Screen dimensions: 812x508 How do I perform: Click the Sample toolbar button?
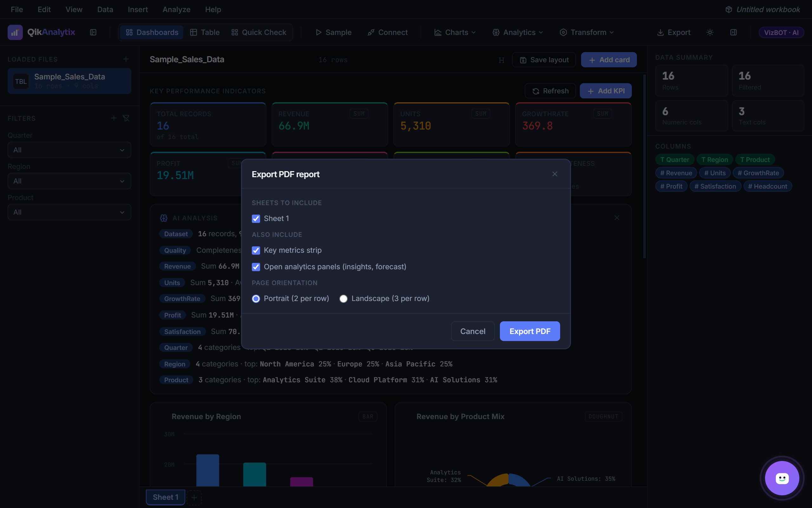(334, 32)
